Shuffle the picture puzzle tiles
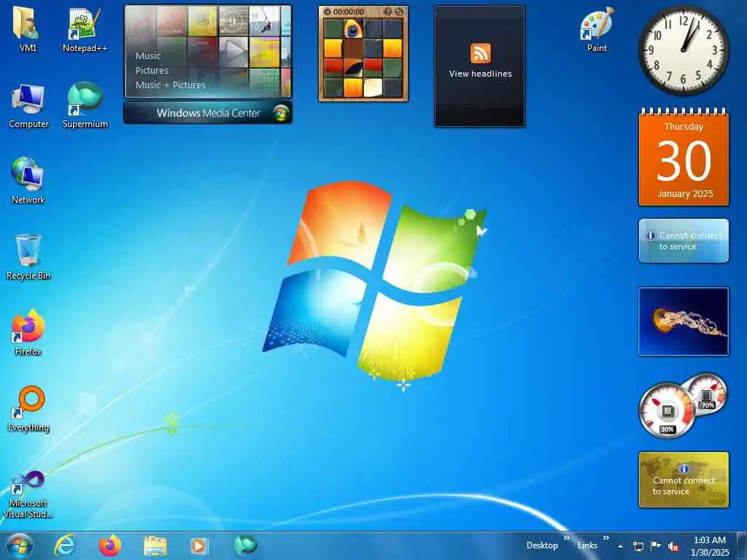Image resolution: width=747 pixels, height=560 pixels. click(399, 12)
